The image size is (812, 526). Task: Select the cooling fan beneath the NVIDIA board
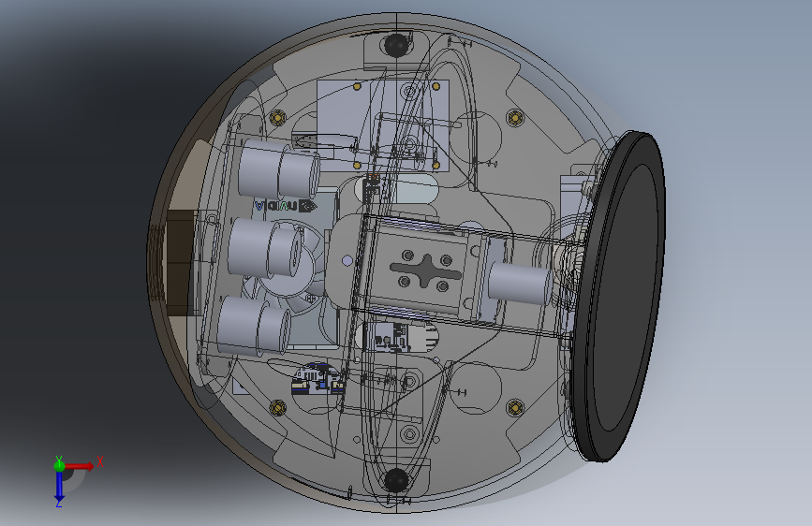(x=286, y=270)
